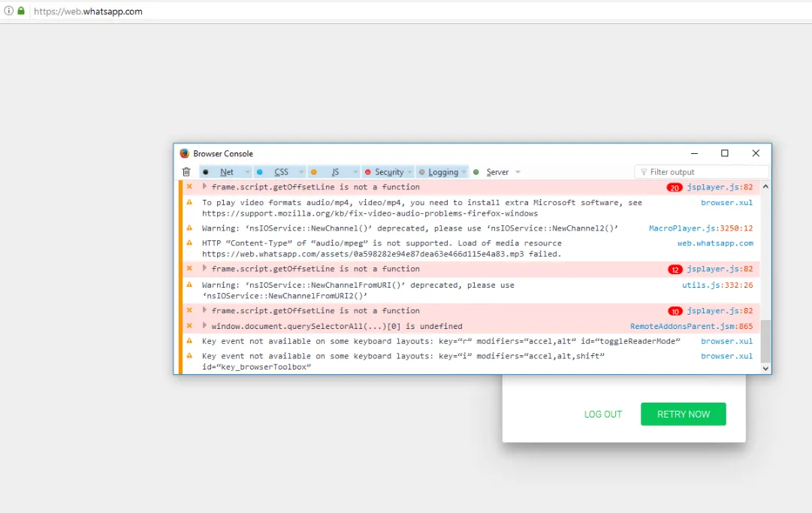The height and width of the screenshot is (513, 812).
Task: Close the Browser Console window
Action: click(756, 153)
